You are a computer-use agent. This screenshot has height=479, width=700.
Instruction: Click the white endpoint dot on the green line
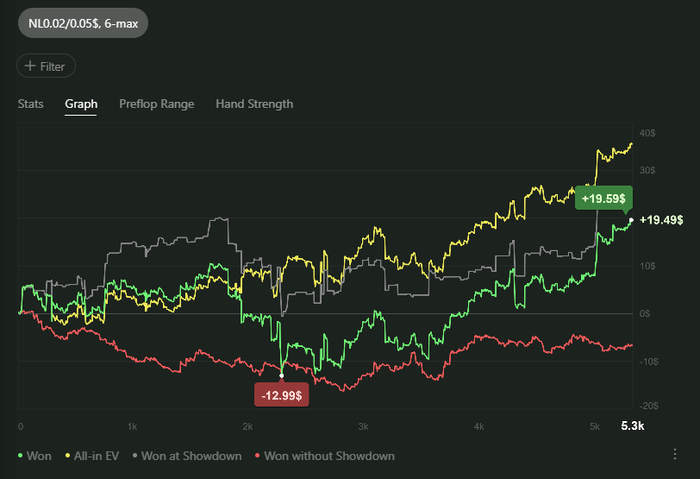[x=629, y=219]
